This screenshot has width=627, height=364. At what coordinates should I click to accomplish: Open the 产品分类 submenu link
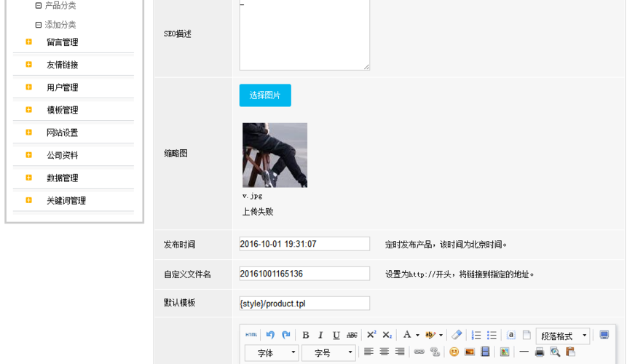[60, 6]
